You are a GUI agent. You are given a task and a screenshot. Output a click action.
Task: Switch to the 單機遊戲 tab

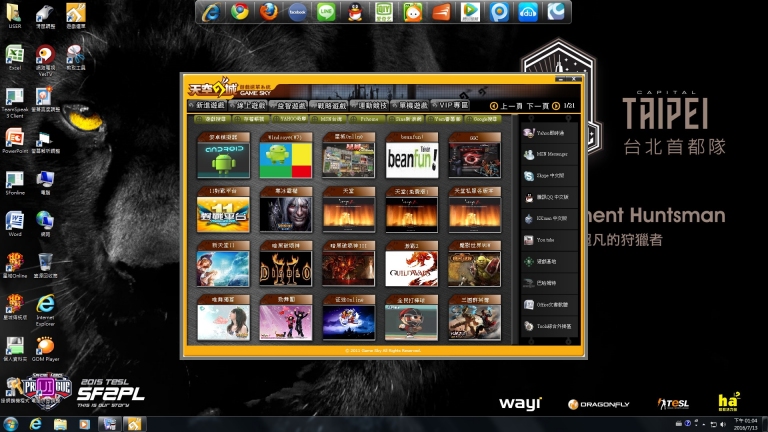click(x=410, y=105)
